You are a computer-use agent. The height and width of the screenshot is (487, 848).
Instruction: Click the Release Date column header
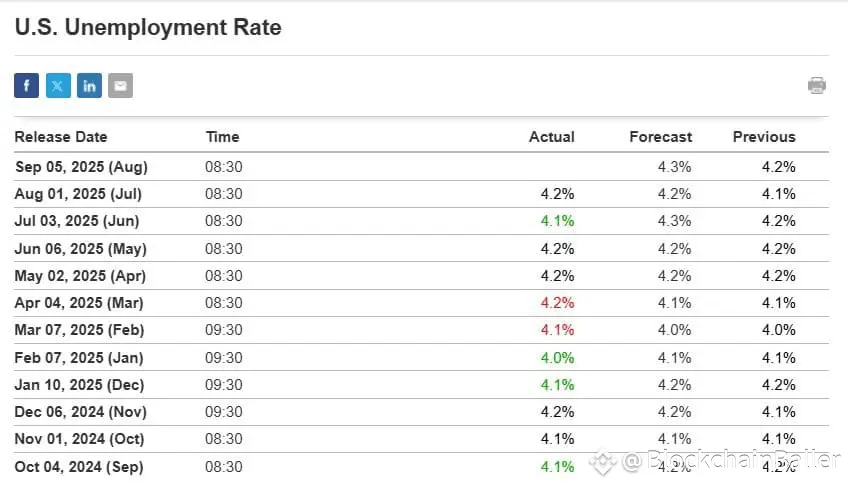pos(61,137)
